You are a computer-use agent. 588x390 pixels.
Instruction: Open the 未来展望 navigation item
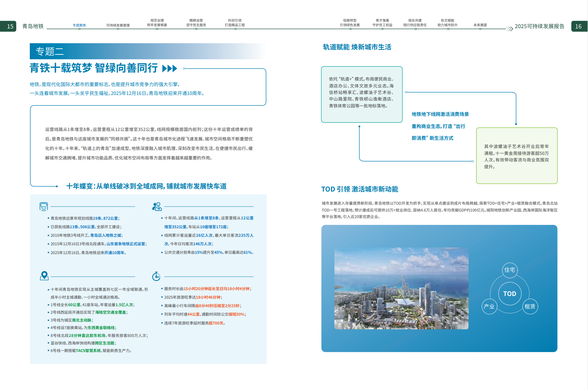(480, 25)
